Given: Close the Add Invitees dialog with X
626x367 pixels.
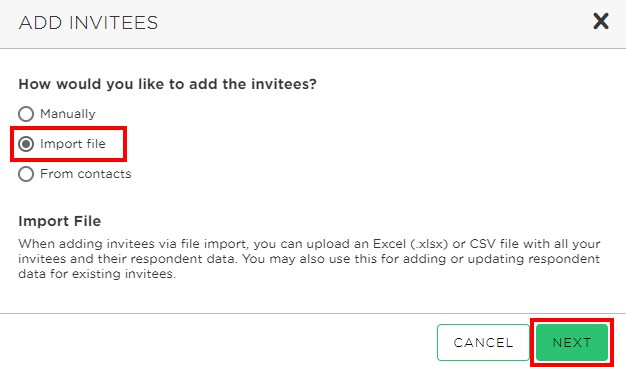Looking at the screenshot, I should [600, 21].
